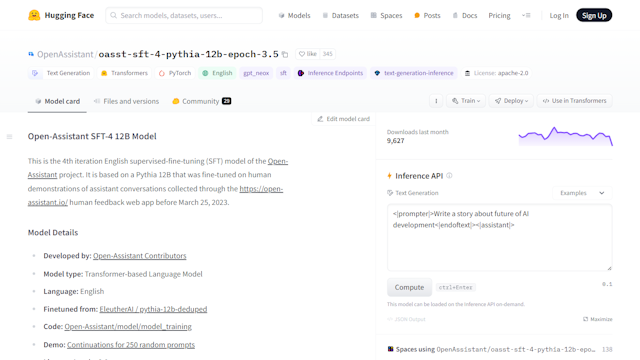This screenshot has width=640, height=360.
Task: Click the heart like button
Action: (308, 54)
